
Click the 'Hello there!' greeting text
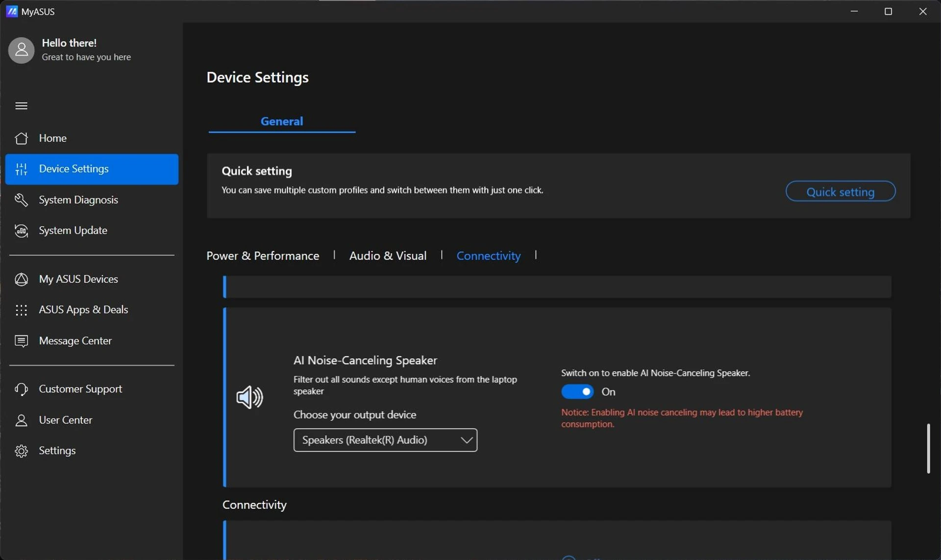pyautogui.click(x=69, y=43)
